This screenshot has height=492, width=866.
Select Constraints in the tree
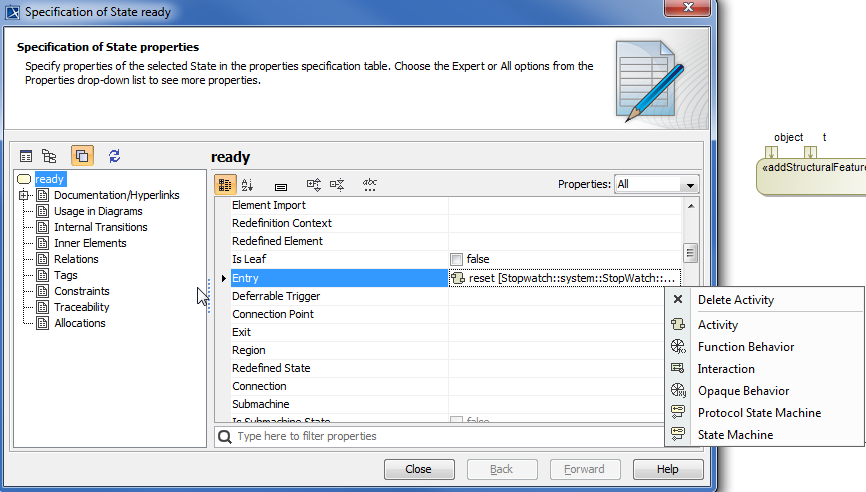(82, 291)
